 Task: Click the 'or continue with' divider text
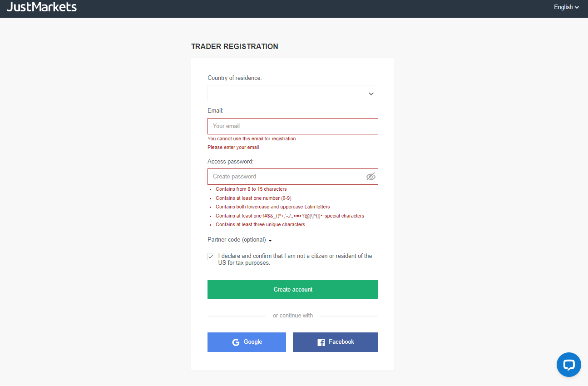pos(293,315)
